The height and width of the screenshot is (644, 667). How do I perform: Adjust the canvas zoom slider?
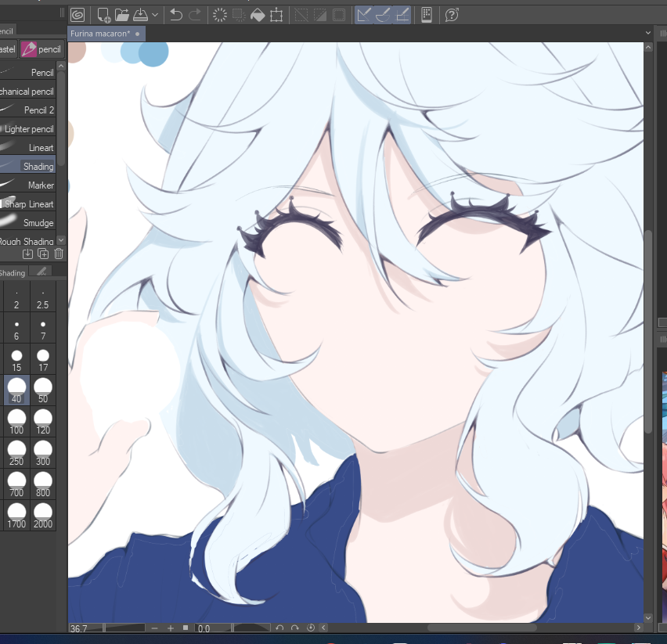coord(125,628)
